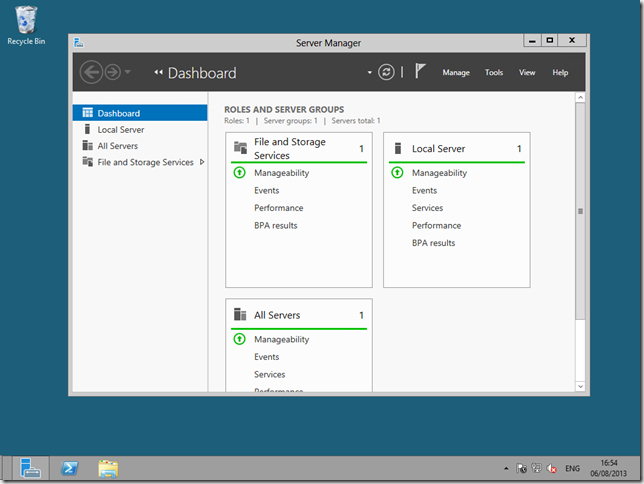Click Manageability status icon in Local Server tile
This screenshot has width=644, height=484.
point(397,173)
